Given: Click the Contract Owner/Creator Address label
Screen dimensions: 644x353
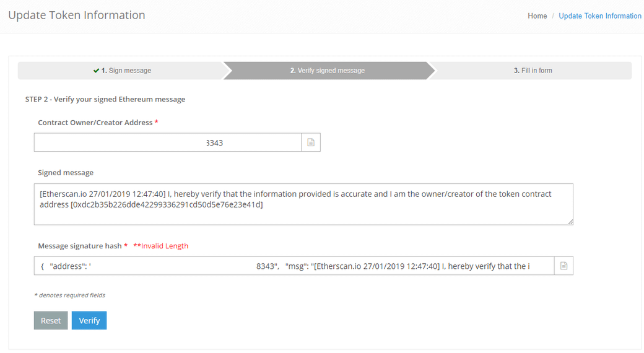Looking at the screenshot, I should (95, 123).
